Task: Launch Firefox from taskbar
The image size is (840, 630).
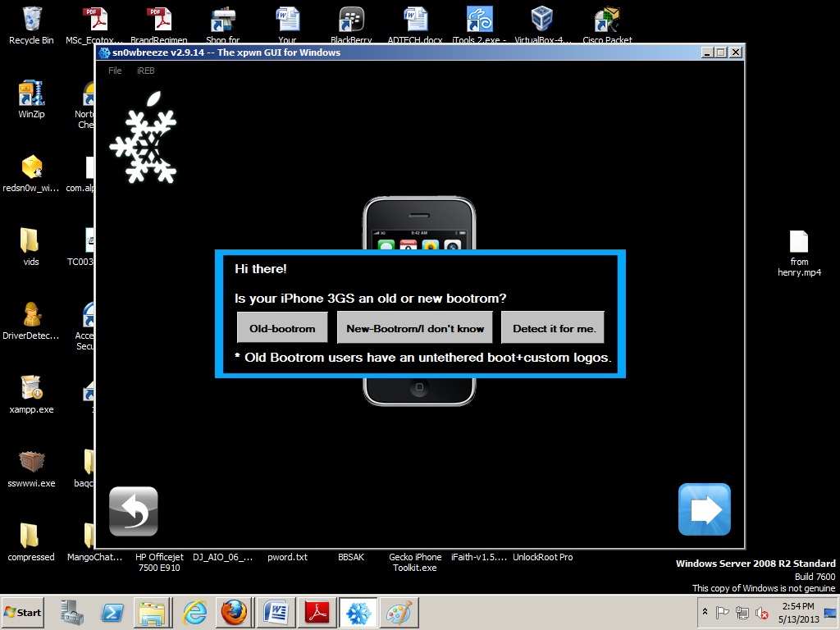Action: click(234, 612)
